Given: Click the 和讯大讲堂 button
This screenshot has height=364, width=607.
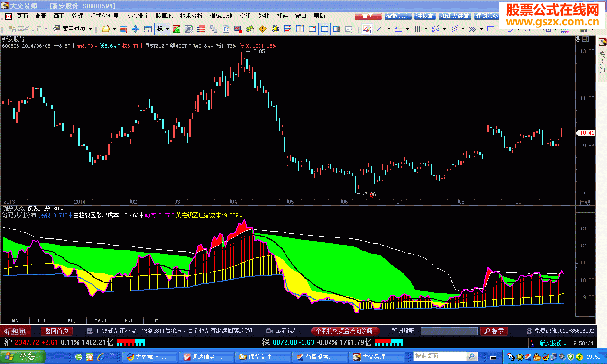Looking at the screenshot, I should [454, 16].
